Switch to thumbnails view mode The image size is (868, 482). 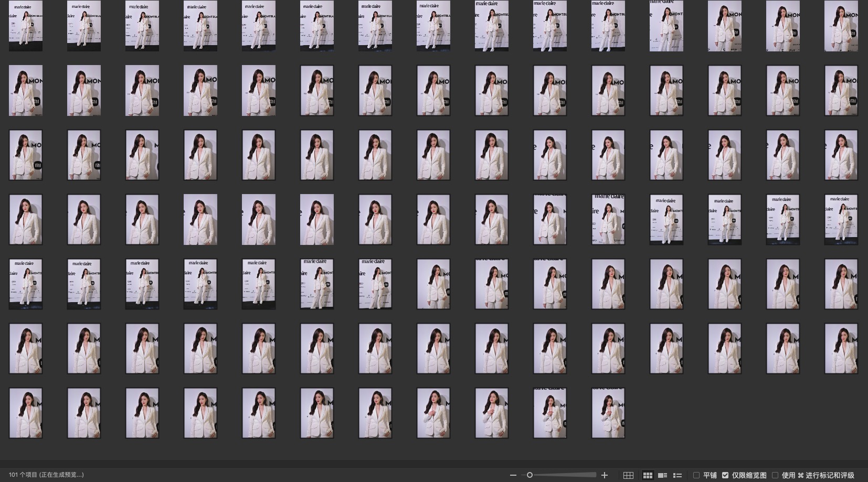[x=648, y=475]
